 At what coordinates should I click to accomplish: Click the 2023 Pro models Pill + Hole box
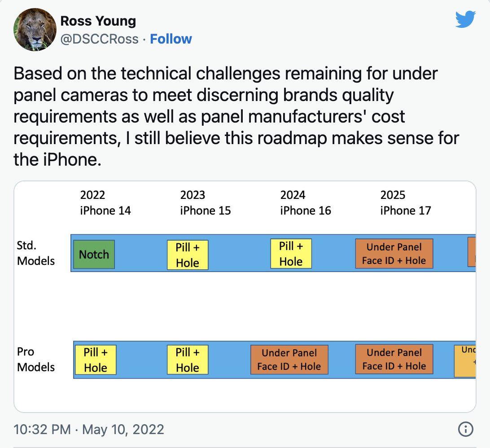(x=188, y=360)
